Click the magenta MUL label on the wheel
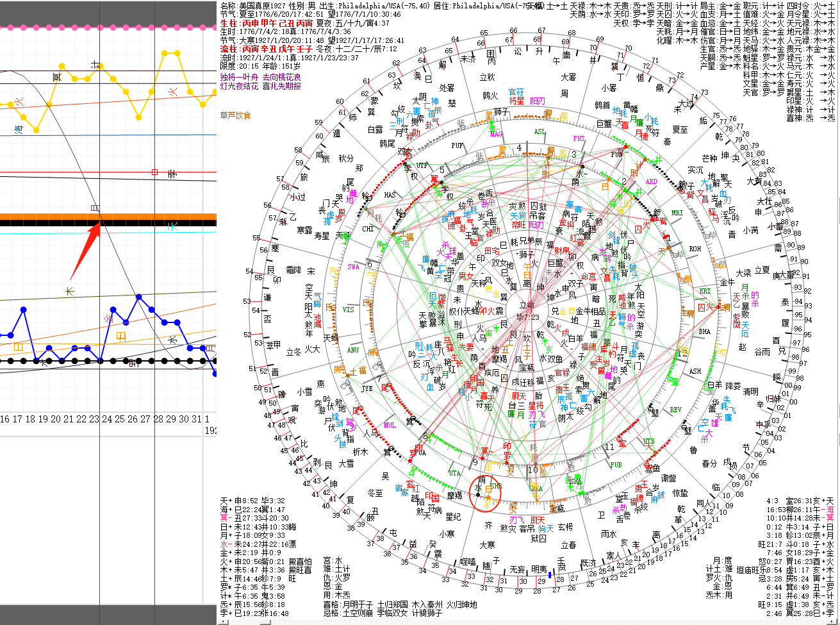840x625 pixels. (x=390, y=424)
